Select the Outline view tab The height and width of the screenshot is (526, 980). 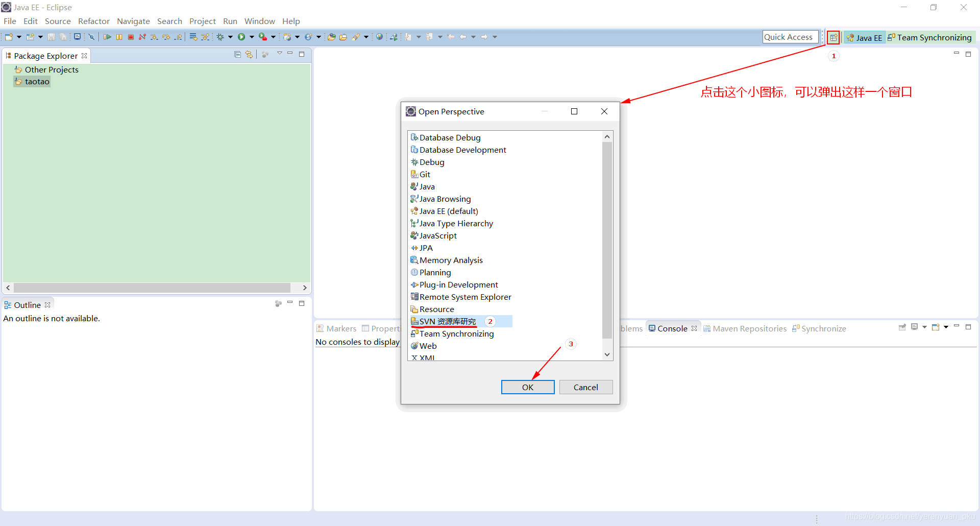[28, 305]
